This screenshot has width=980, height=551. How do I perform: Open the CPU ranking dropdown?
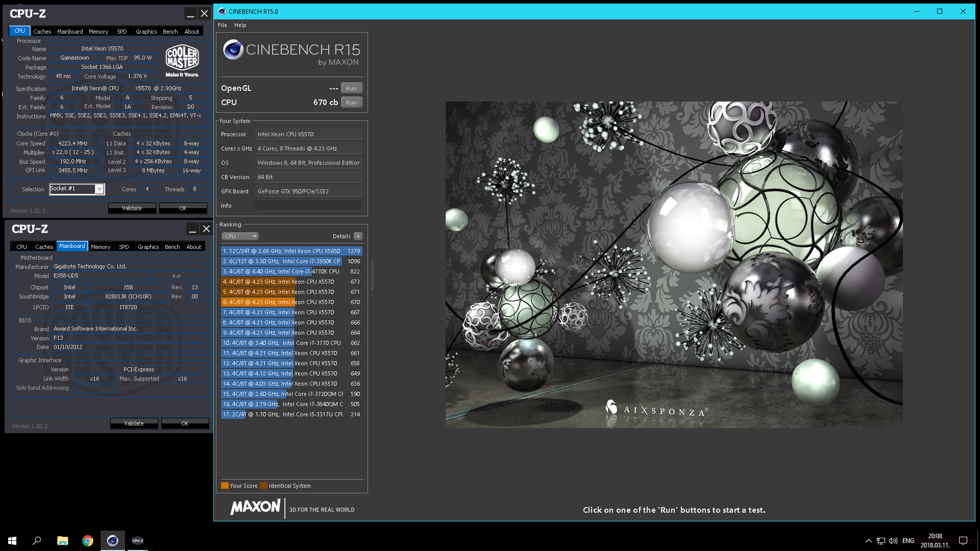(240, 236)
